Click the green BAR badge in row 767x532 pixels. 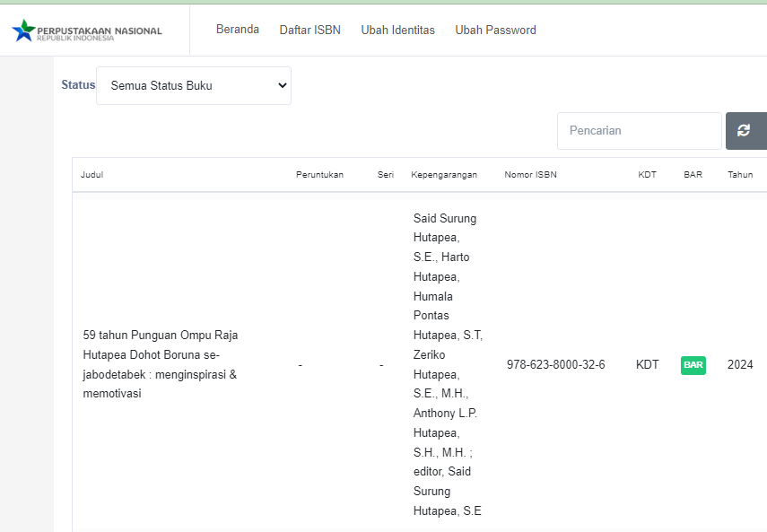[693, 365]
